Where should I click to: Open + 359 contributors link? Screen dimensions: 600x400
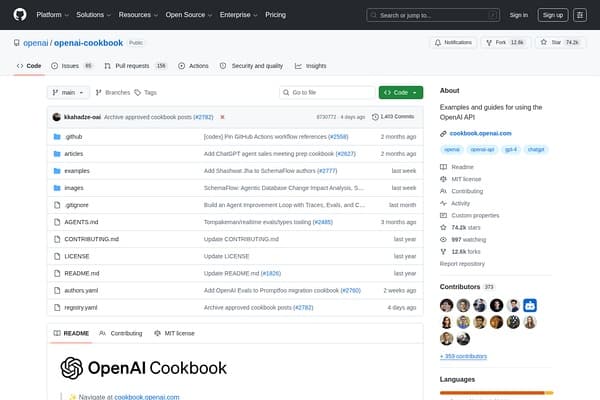(463, 356)
